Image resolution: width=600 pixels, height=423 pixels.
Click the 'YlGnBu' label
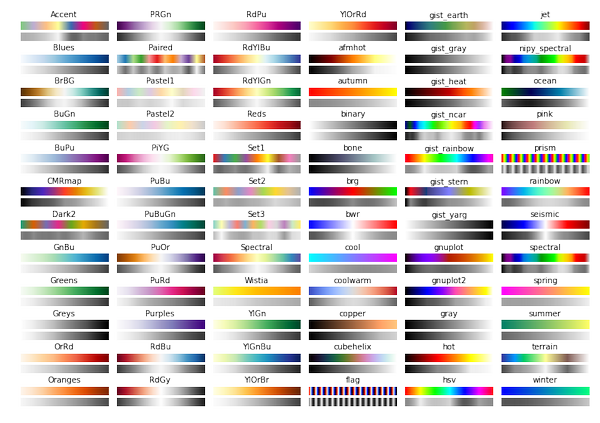point(257,346)
